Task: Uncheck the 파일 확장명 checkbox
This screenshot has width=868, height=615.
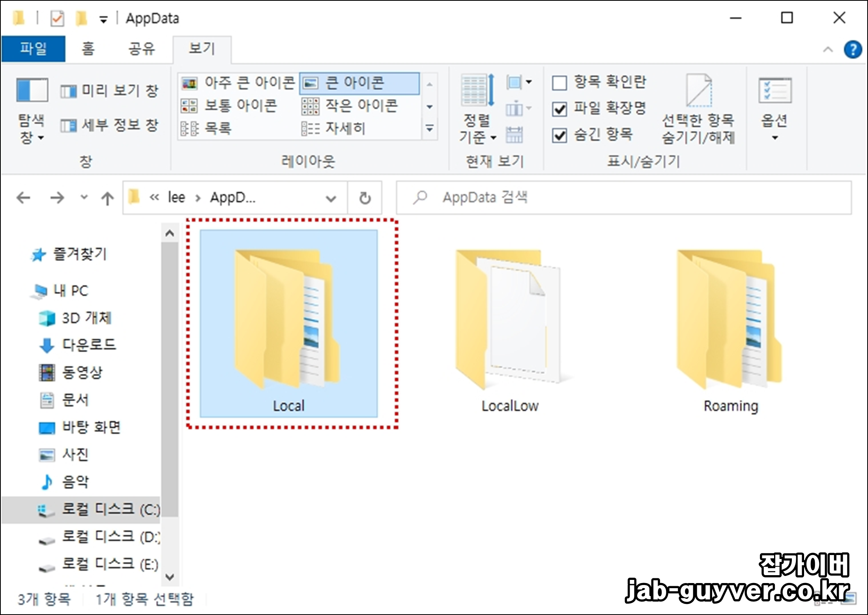Action: [x=559, y=109]
